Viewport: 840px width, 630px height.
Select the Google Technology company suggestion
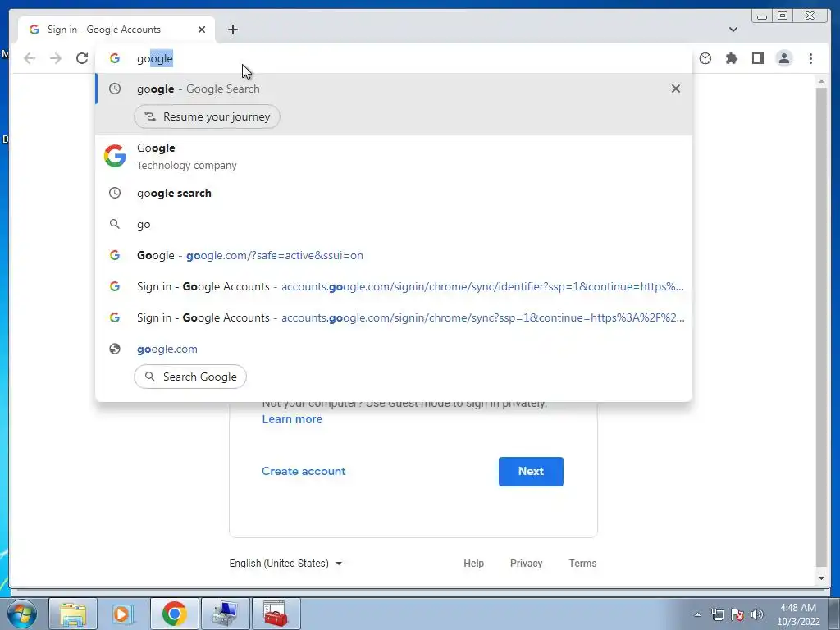394,157
